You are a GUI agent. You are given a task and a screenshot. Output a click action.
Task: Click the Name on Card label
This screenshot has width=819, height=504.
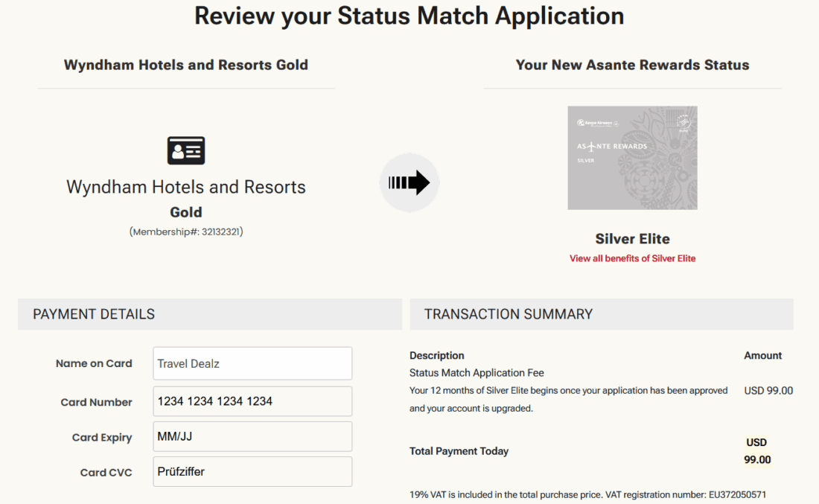(94, 363)
